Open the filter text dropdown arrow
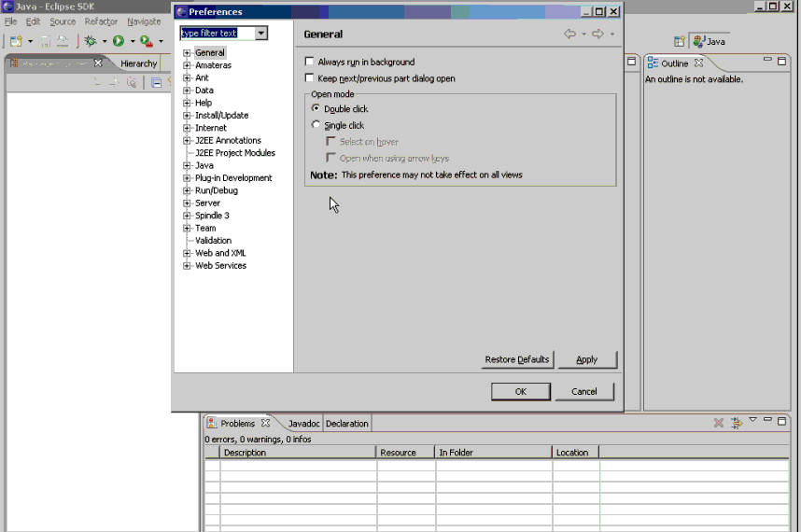Image resolution: width=801 pixels, height=532 pixels. pos(261,34)
